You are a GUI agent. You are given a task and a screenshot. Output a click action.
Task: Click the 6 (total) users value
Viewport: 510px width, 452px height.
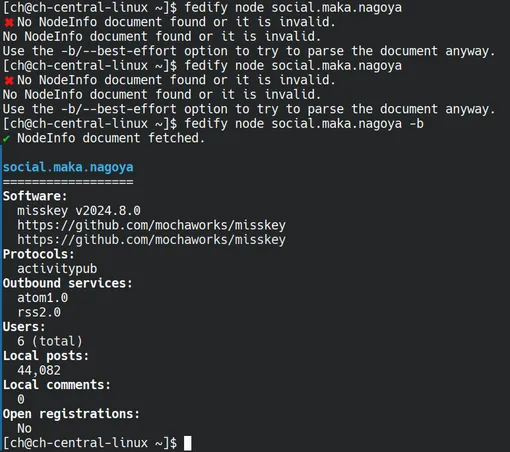(x=50, y=341)
